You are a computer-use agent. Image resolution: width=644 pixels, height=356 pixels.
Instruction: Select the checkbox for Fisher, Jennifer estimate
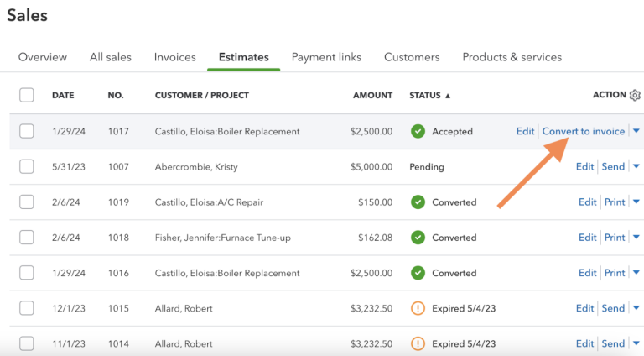[x=27, y=238]
